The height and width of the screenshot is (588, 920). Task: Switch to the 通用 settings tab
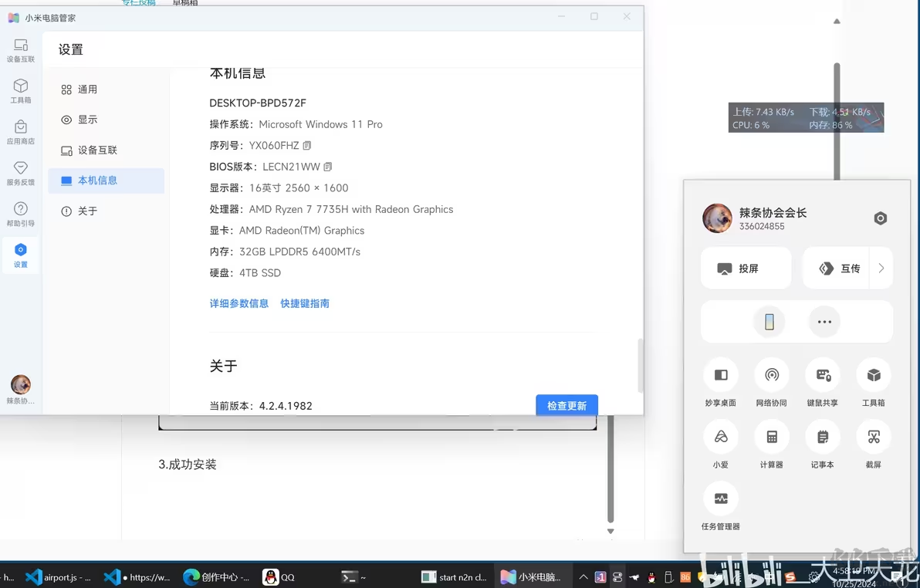pyautogui.click(x=106, y=90)
